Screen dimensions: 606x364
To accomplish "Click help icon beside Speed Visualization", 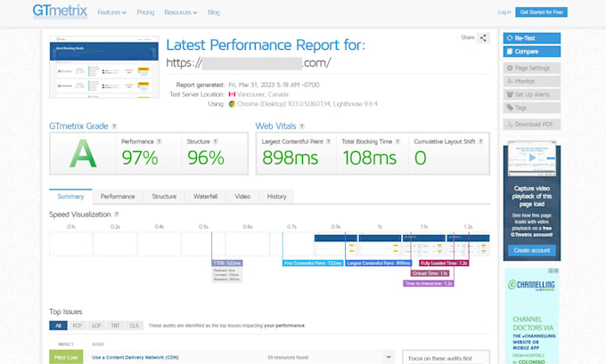I will pyautogui.click(x=117, y=214).
